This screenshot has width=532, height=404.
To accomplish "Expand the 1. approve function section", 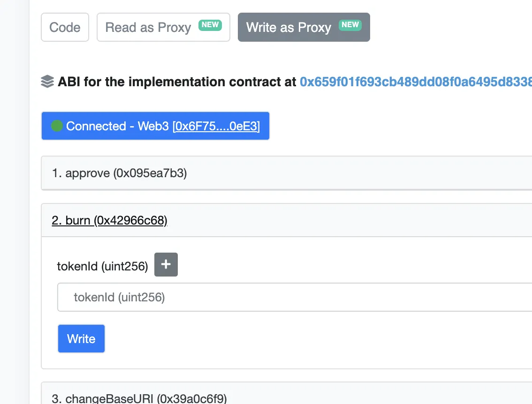I will (119, 173).
